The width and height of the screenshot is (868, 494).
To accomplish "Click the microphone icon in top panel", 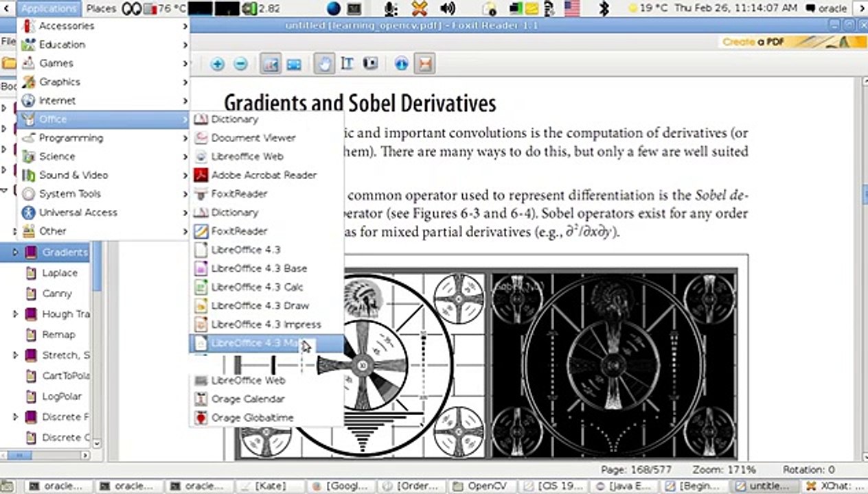I will (x=391, y=8).
